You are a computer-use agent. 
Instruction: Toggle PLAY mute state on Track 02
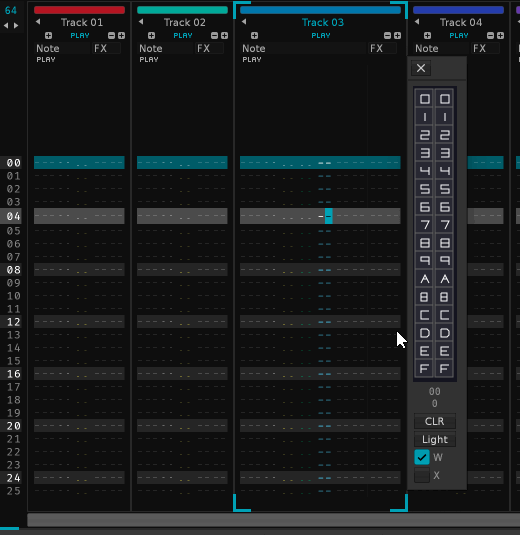[183, 35]
